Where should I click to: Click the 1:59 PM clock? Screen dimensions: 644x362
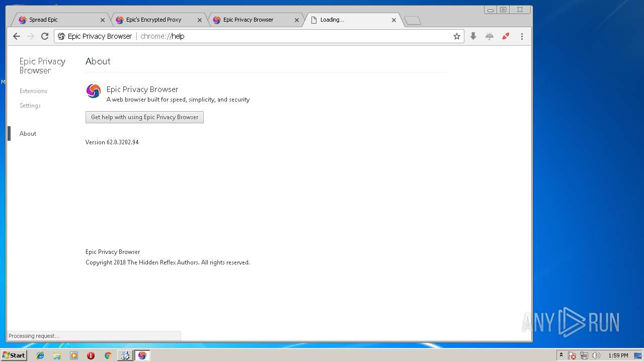618,355
